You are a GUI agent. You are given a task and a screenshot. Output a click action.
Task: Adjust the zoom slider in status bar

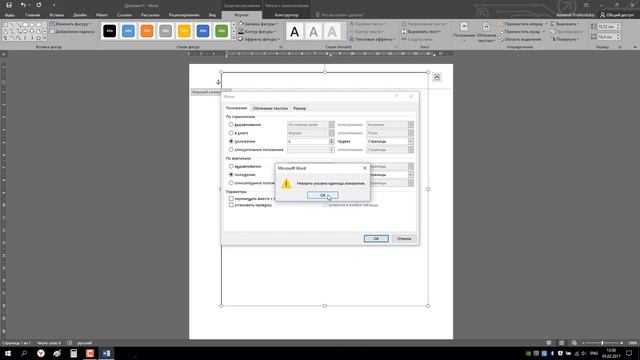pyautogui.click(x=602, y=343)
